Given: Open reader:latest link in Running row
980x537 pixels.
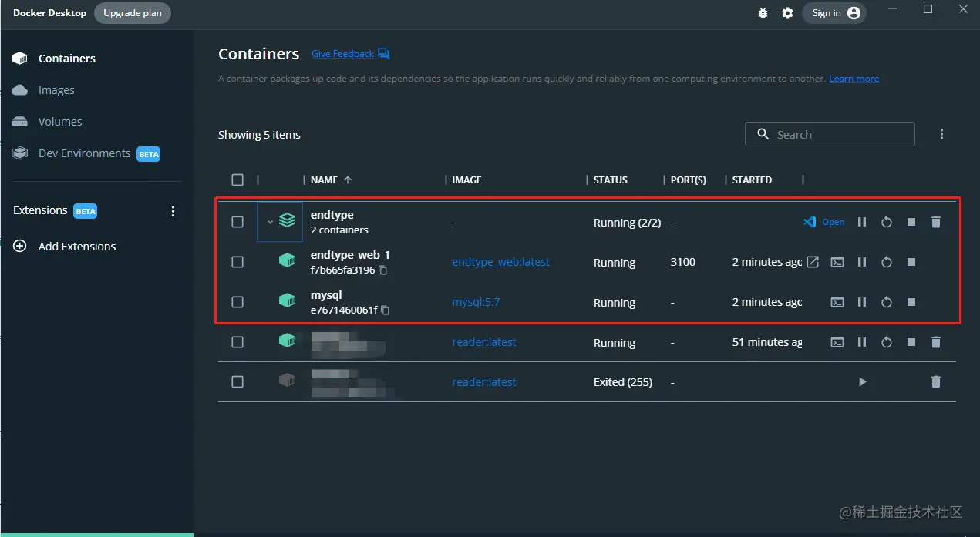Looking at the screenshot, I should [484, 342].
